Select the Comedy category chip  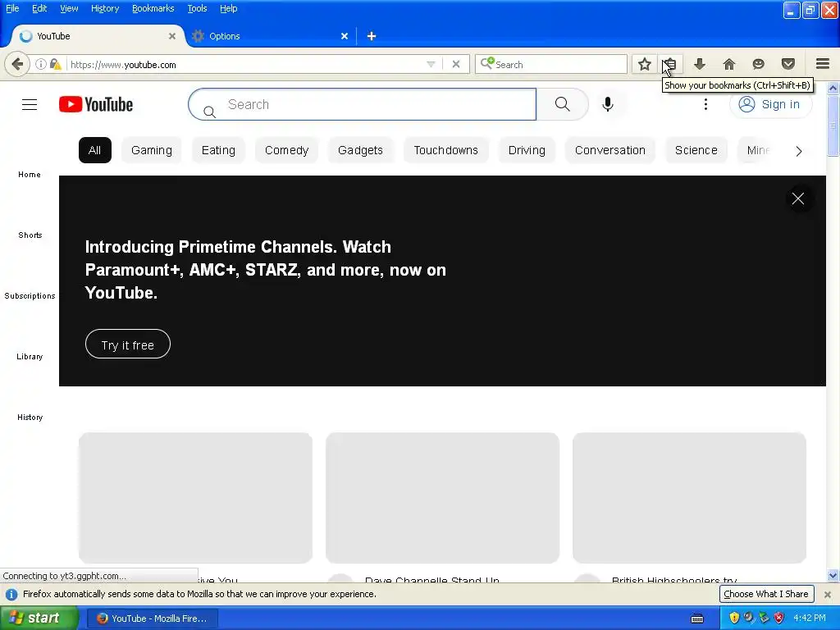[x=286, y=150]
